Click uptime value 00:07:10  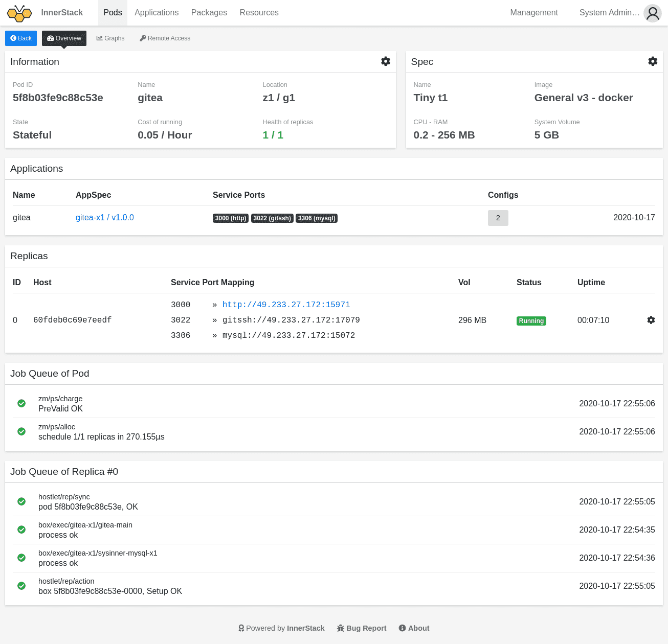(593, 320)
